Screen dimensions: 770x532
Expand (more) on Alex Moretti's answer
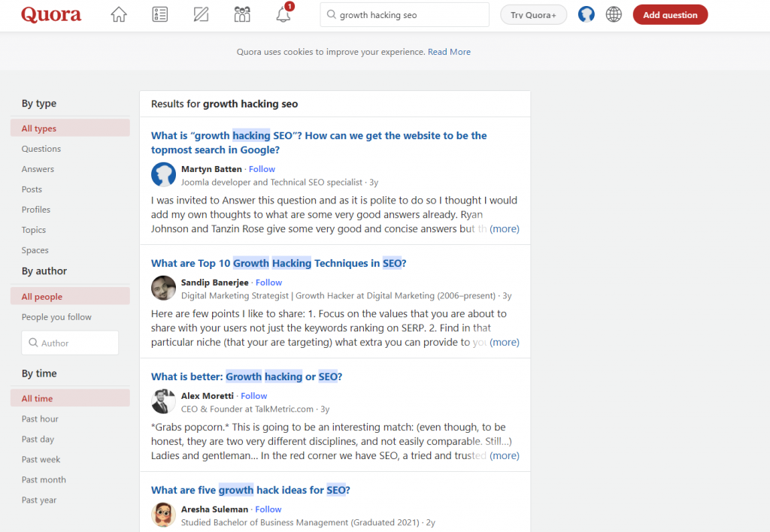tap(505, 455)
